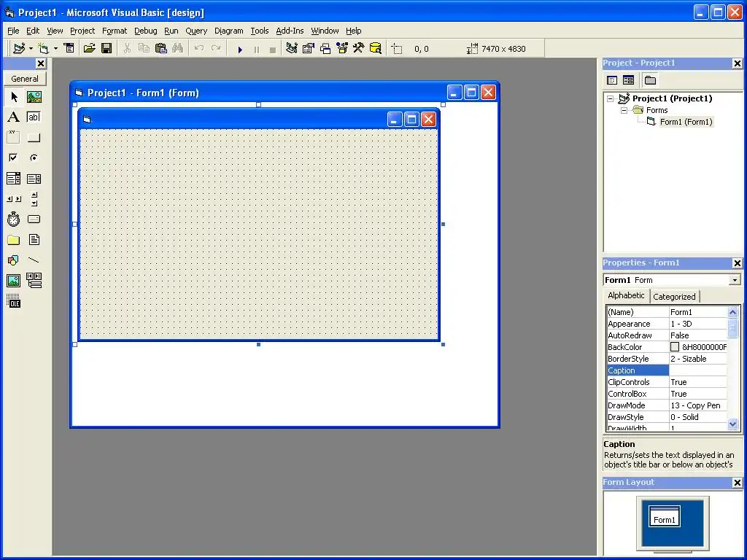
Task: Close the toolbox panel
Action: click(41, 63)
